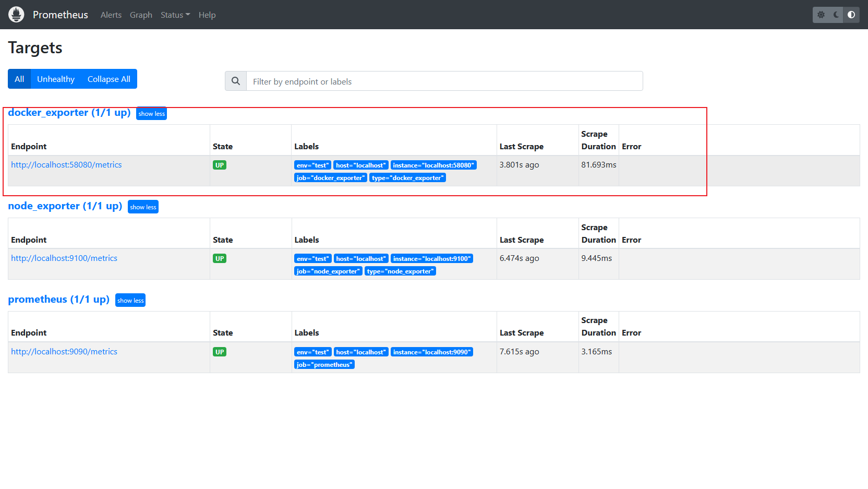The height and width of the screenshot is (489, 868).
Task: Expand the Status dropdown menu
Action: pyautogui.click(x=175, y=15)
